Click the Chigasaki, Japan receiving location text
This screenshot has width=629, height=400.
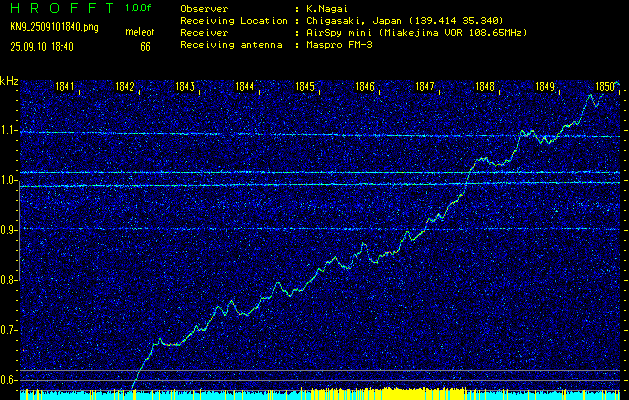click(x=404, y=21)
